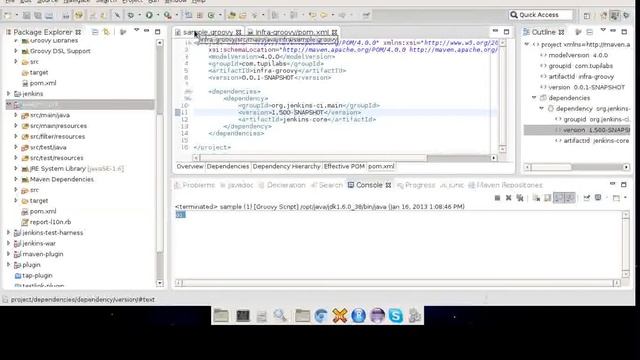This screenshot has width=640, height=360.
Task: Toggle Show Console on Standard Error
Action: tap(570, 198)
